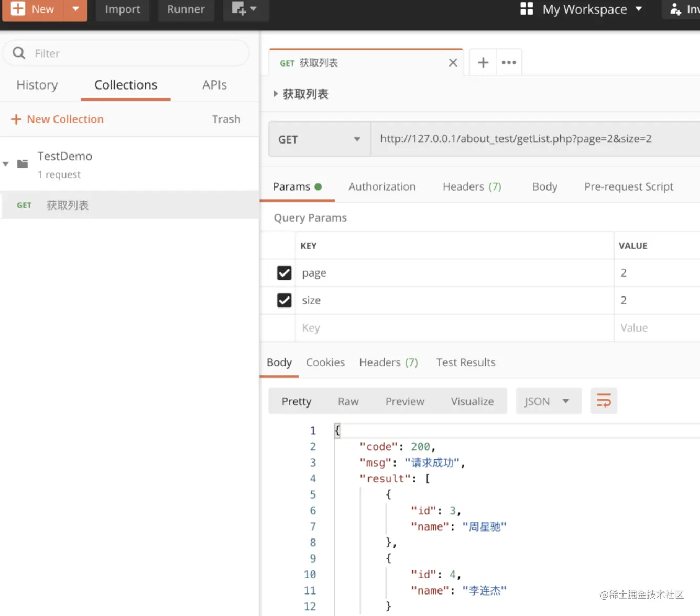Uncheck the size query param checkbox
The height and width of the screenshot is (616, 700).
[x=284, y=300]
